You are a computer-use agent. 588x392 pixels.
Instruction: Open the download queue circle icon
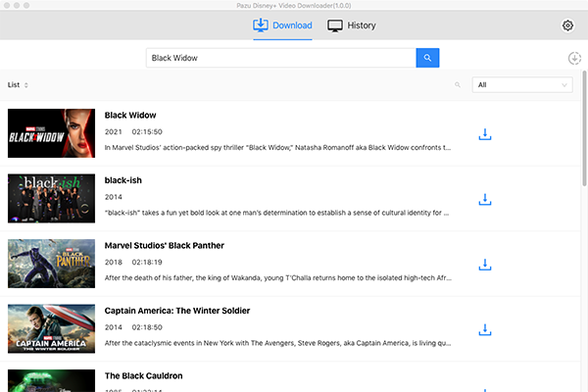[574, 58]
